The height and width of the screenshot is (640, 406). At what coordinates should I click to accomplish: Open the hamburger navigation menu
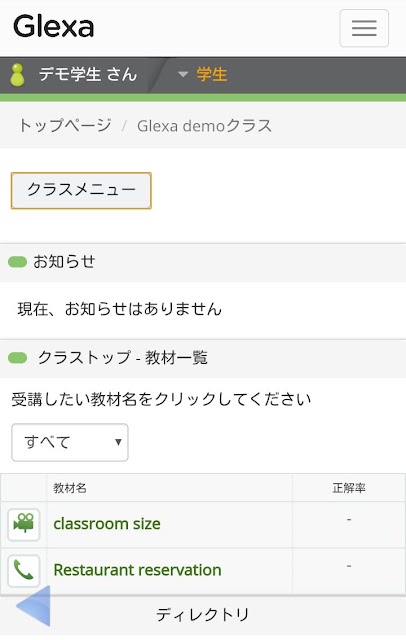364,28
